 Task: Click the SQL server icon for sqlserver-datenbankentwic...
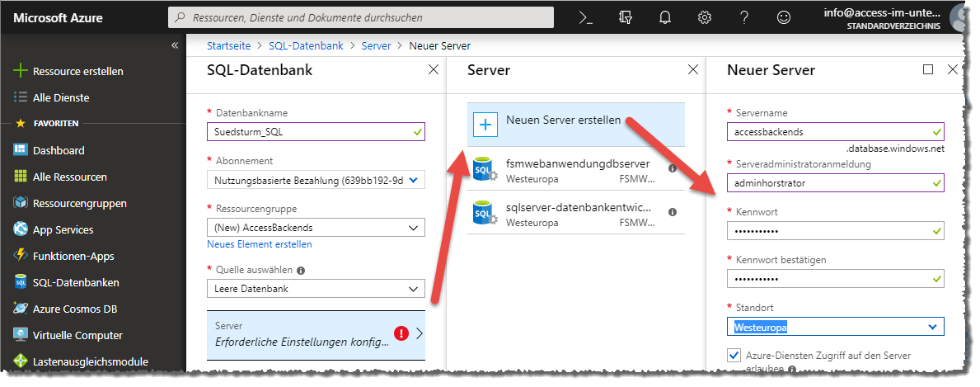[484, 213]
